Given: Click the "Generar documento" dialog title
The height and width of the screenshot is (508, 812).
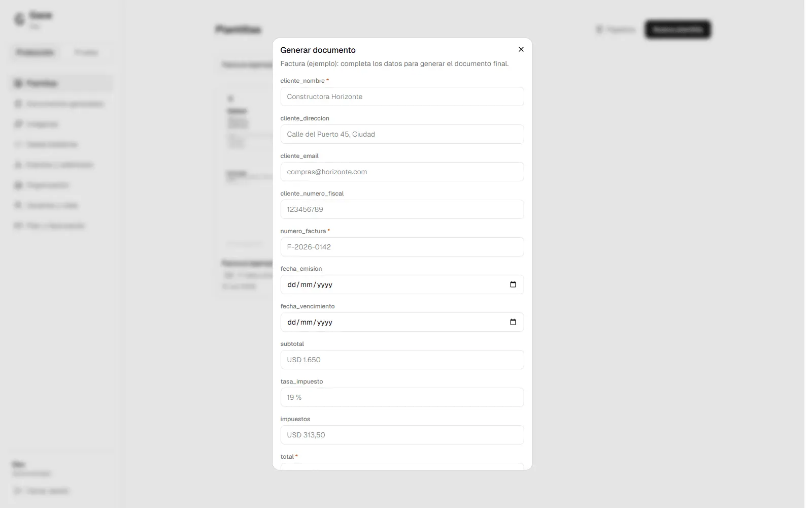Looking at the screenshot, I should (x=318, y=50).
